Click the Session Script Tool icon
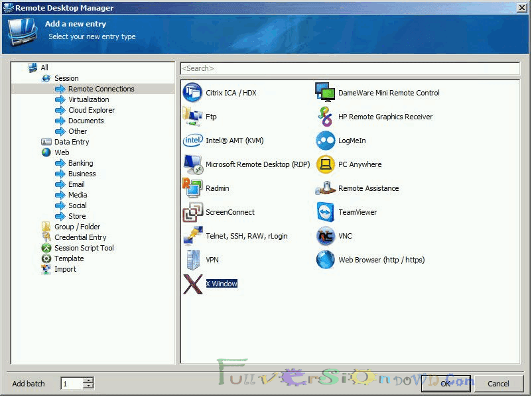 [x=46, y=248]
